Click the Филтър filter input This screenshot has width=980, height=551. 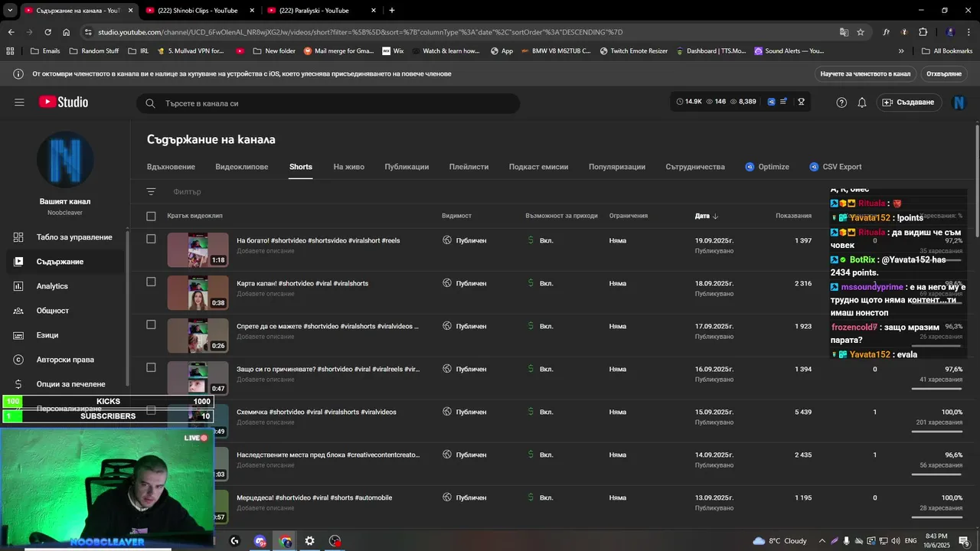(x=188, y=192)
